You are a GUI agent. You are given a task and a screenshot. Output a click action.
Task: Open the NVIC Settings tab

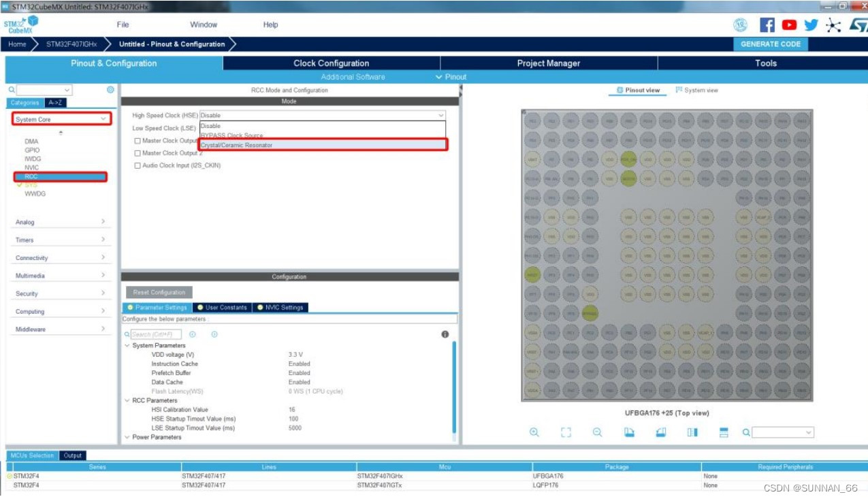(280, 308)
